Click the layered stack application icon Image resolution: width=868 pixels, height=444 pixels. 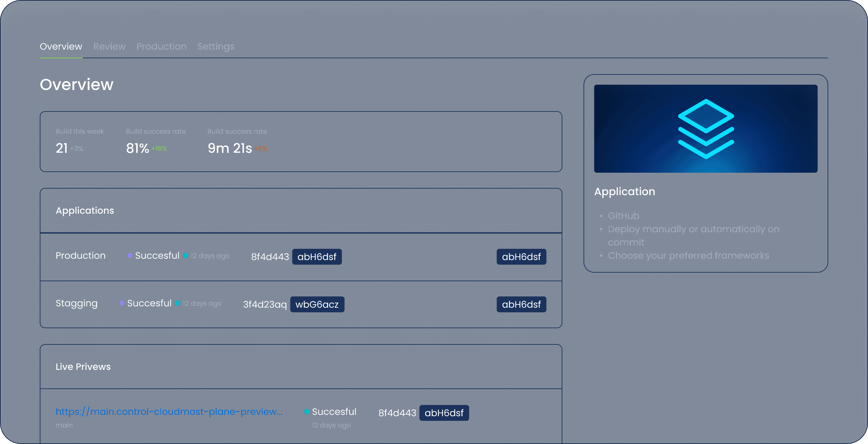706,129
